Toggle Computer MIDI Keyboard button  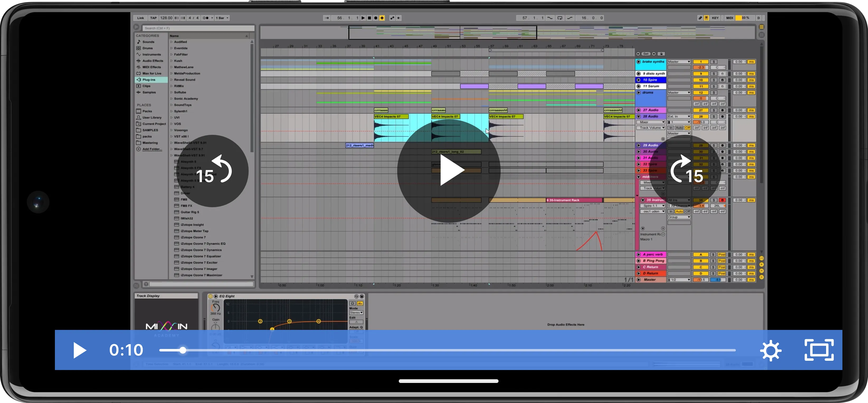click(706, 18)
